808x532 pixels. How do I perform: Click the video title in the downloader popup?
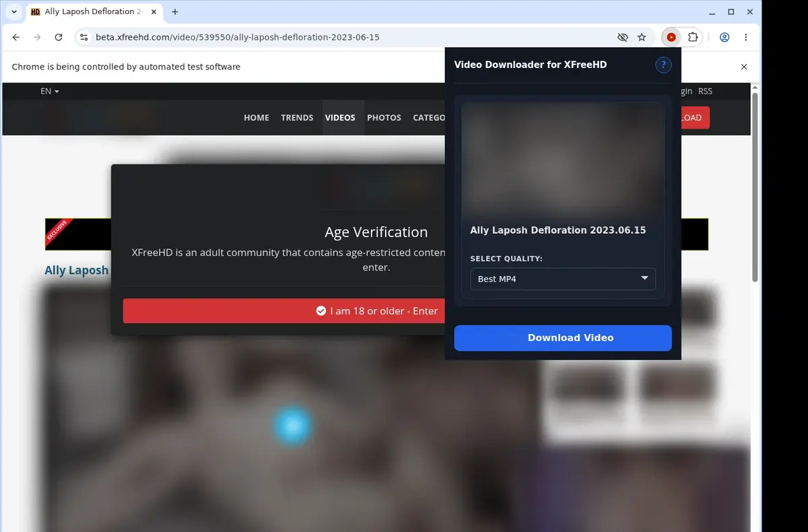pyautogui.click(x=558, y=230)
